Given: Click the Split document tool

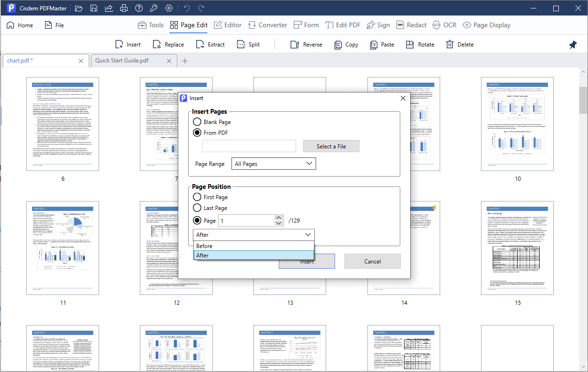Looking at the screenshot, I should (248, 45).
